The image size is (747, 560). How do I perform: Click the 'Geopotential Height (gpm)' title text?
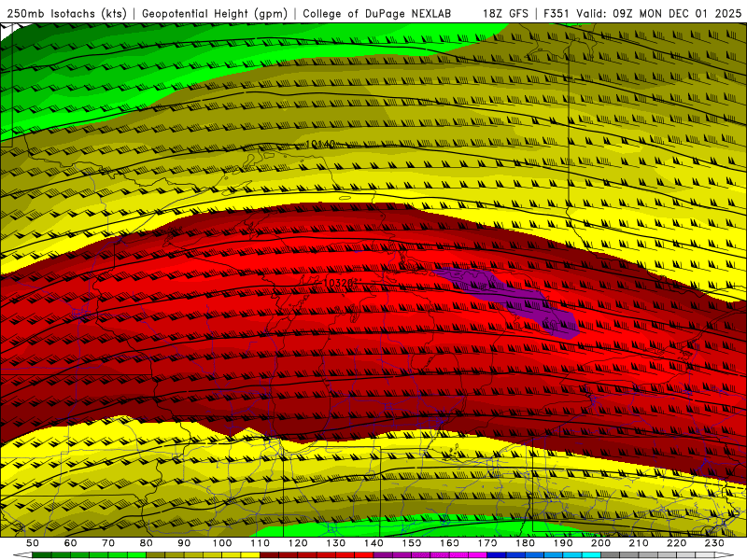point(215,14)
